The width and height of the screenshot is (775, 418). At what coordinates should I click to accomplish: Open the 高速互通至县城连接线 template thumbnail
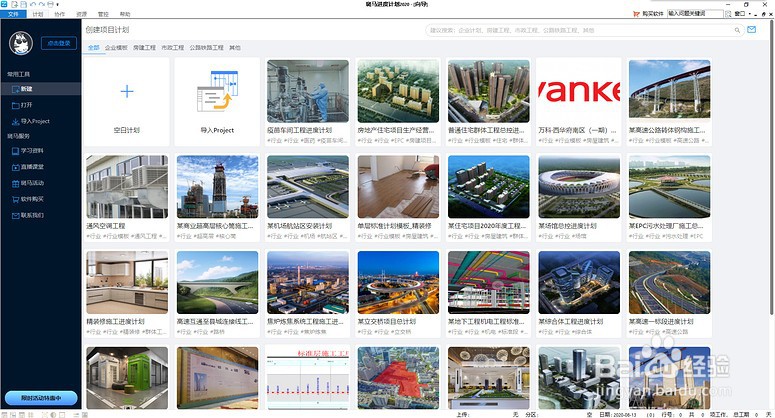(217, 282)
